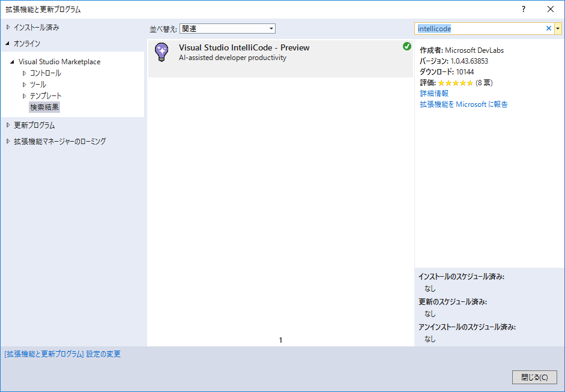
Task: Clear the search box with the X icon
Action: tap(548, 28)
